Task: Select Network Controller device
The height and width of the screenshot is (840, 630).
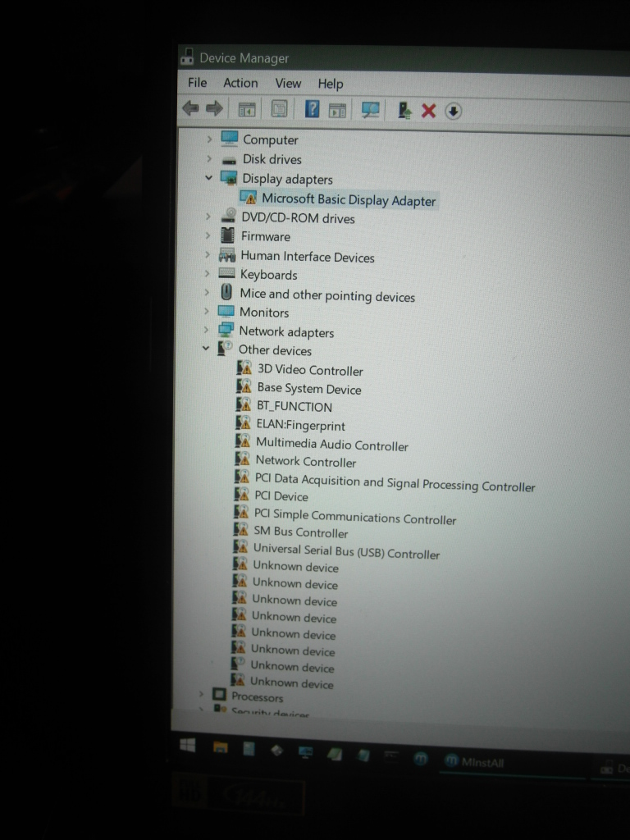Action: point(305,461)
